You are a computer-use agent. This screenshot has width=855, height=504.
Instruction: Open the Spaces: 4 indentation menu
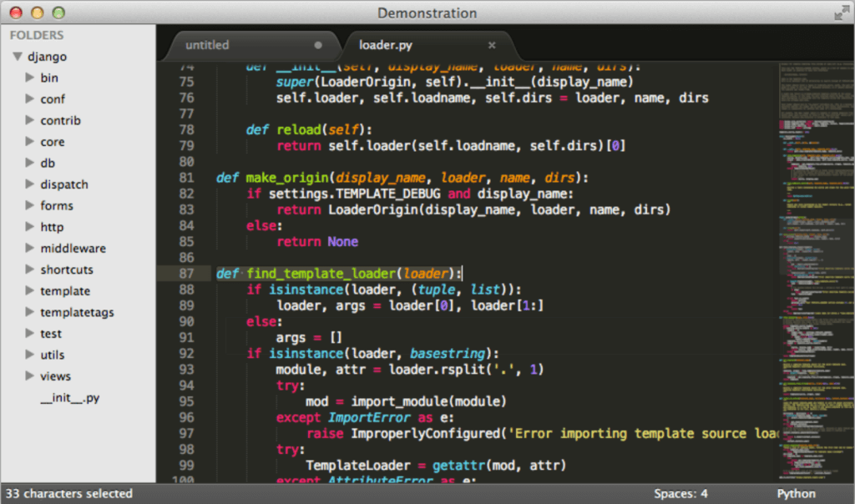click(680, 494)
